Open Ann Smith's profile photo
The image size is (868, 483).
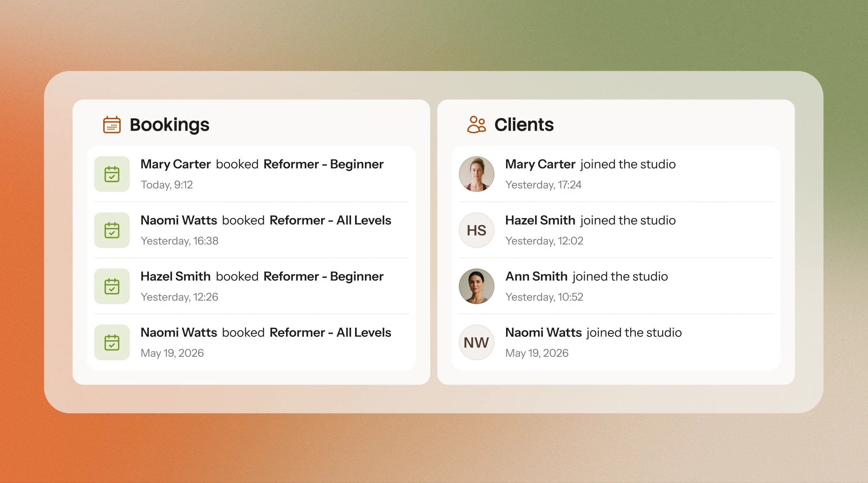coord(477,286)
